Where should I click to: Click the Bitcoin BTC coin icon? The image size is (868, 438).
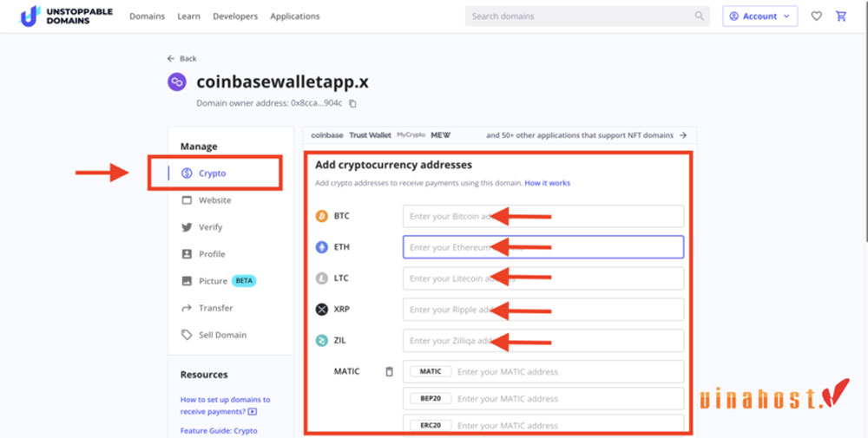coord(322,216)
